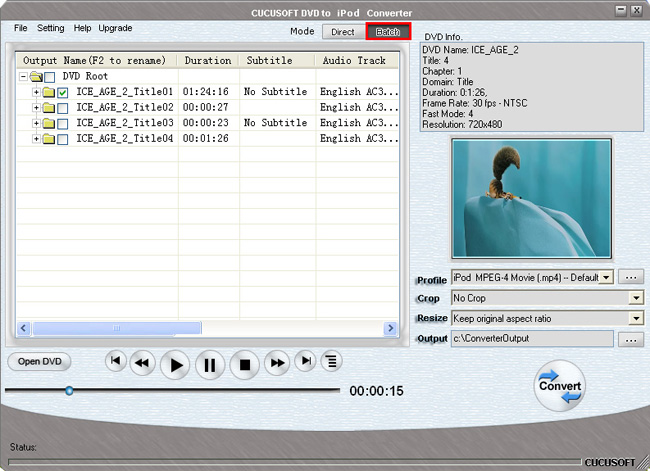Skip to previous chapter

click(x=116, y=361)
